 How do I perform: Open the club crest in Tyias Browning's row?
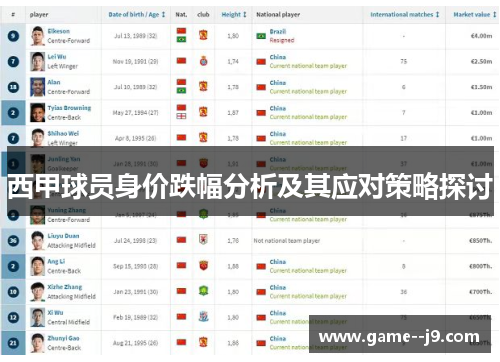coord(203,112)
